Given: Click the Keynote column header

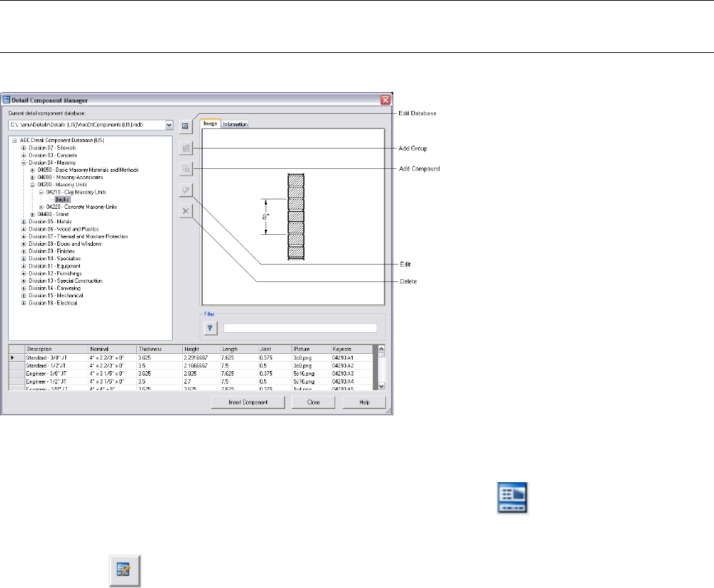Looking at the screenshot, I should [x=352, y=349].
